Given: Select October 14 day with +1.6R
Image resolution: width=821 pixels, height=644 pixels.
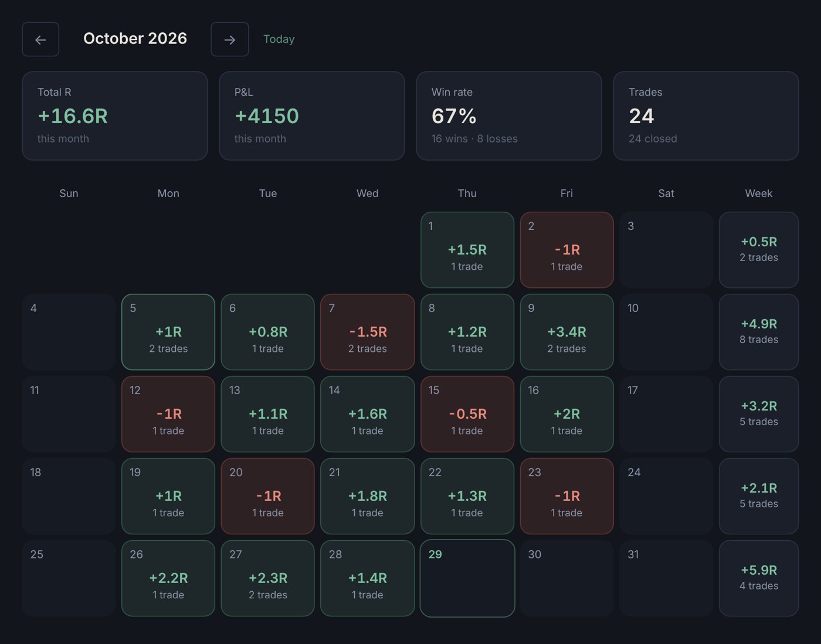Looking at the screenshot, I should point(368,414).
